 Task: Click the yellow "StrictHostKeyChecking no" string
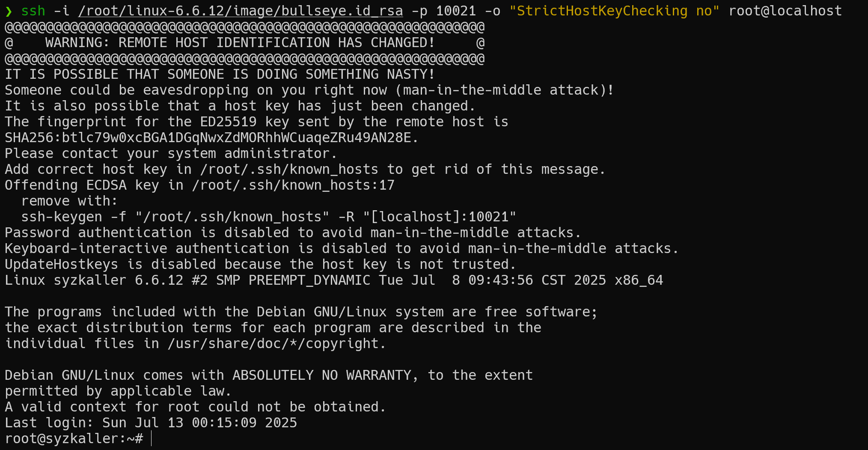point(614,11)
